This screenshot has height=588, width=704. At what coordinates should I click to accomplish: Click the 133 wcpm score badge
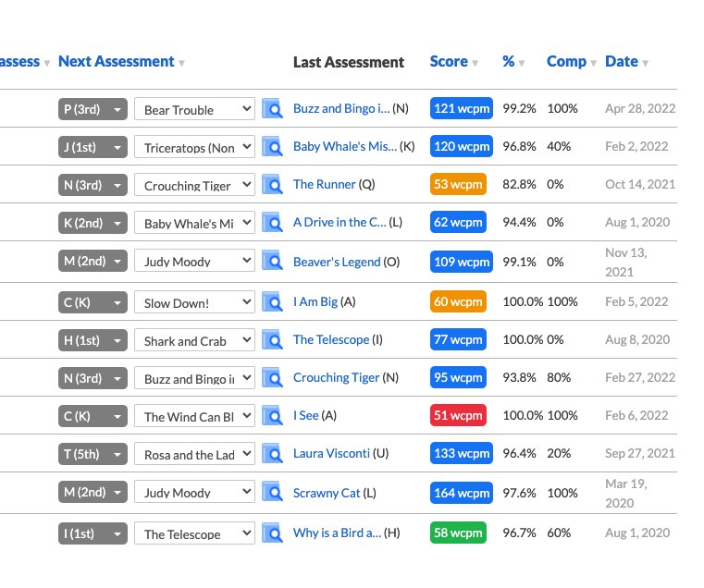point(461,454)
